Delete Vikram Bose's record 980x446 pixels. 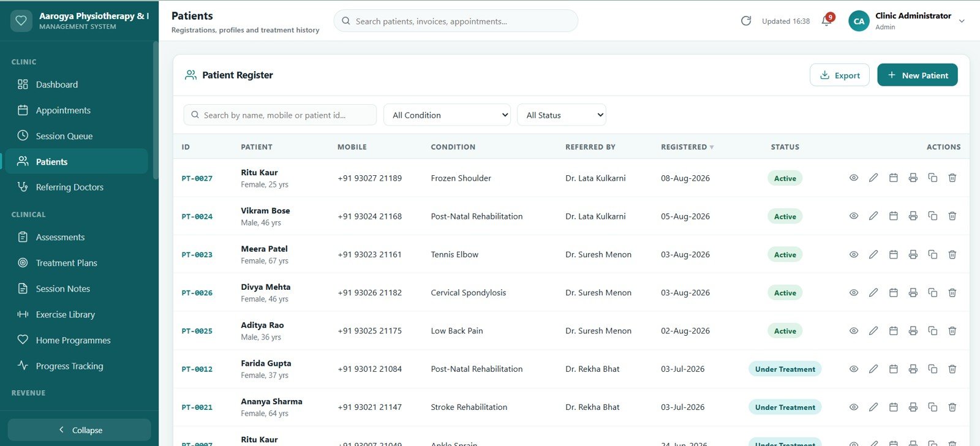click(x=952, y=216)
